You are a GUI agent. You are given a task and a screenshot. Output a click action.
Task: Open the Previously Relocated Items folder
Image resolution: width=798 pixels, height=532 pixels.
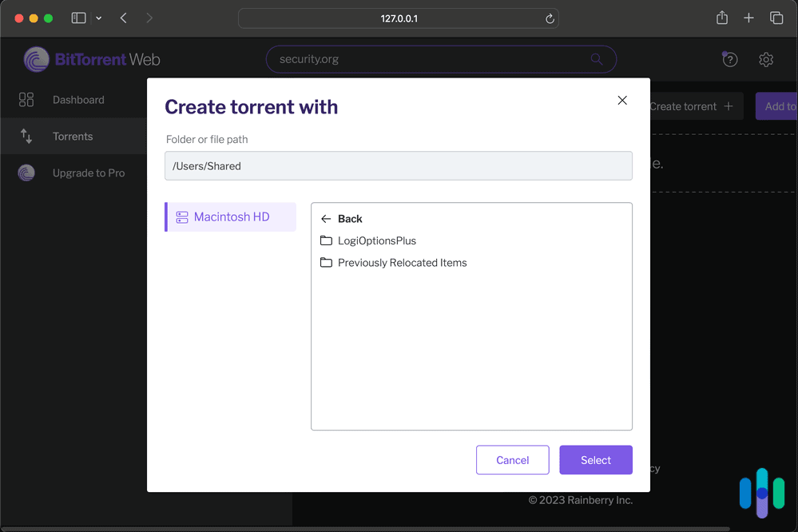pos(400,262)
